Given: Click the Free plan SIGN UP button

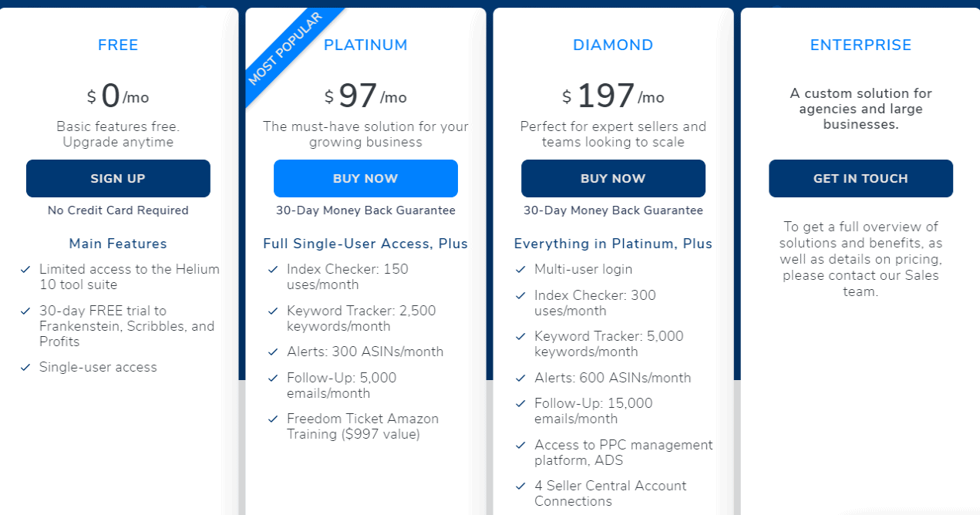Looking at the screenshot, I should 118,178.
